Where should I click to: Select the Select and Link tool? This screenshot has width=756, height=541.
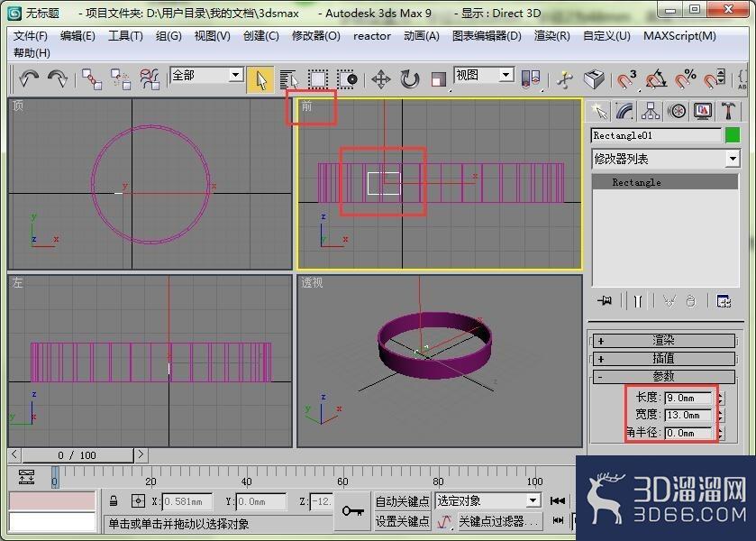point(92,78)
